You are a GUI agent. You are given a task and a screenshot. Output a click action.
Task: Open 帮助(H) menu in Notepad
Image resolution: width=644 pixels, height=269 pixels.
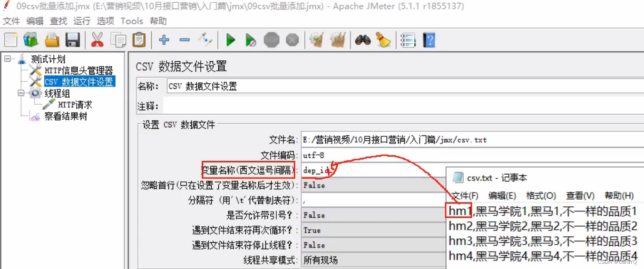(619, 196)
